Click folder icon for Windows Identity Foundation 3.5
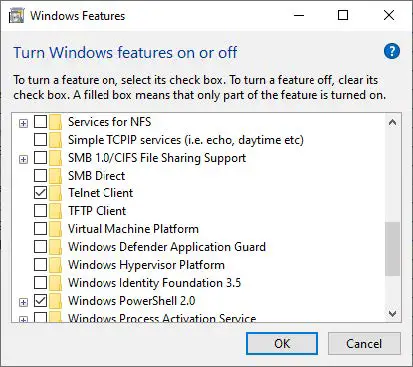The image size is (413, 367). 56,283
